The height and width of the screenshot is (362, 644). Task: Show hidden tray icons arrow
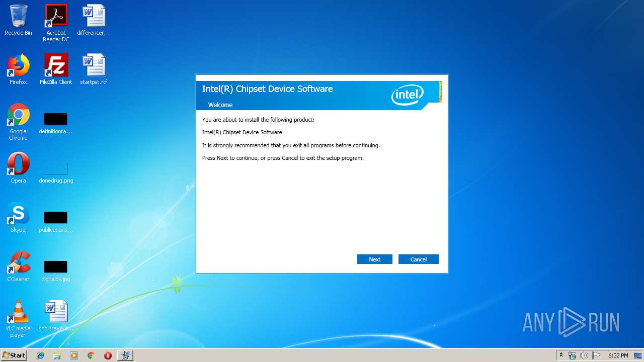[x=561, y=355]
